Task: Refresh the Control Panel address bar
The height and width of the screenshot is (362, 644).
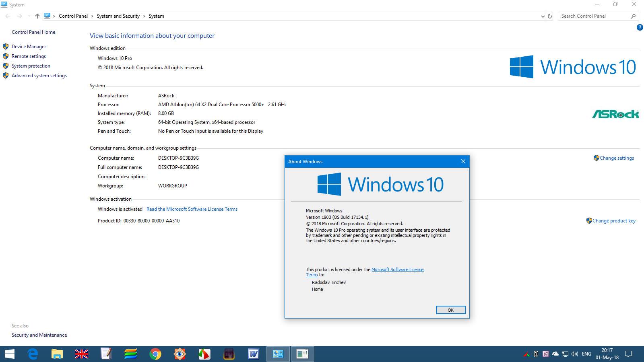Action: 550,16
